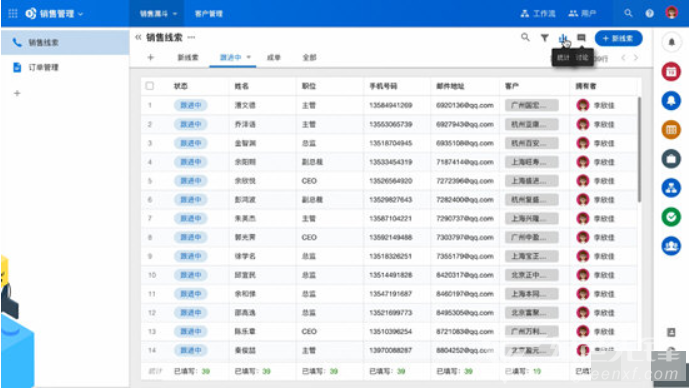Open the 广州国宏 customer tag in row 1
689x388 pixels.
pyautogui.click(x=531, y=105)
